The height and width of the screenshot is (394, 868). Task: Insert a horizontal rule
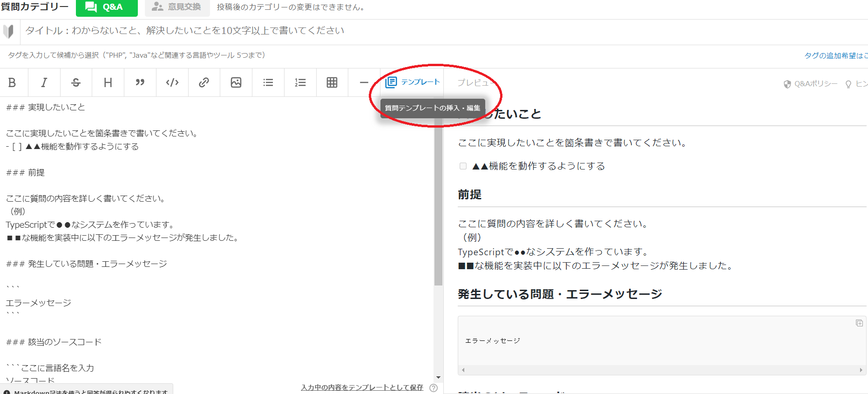point(364,82)
